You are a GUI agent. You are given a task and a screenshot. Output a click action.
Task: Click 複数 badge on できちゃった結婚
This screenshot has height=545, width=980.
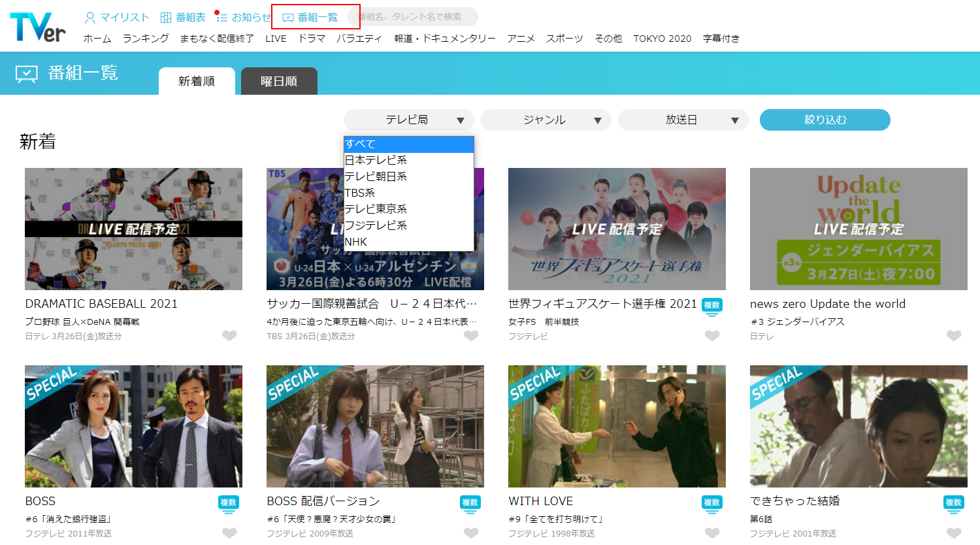click(x=953, y=504)
